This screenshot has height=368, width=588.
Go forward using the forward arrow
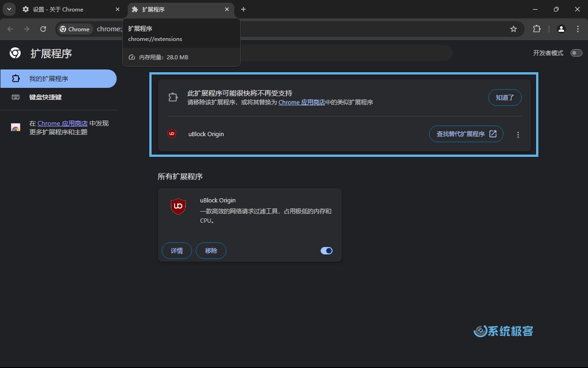click(x=27, y=29)
